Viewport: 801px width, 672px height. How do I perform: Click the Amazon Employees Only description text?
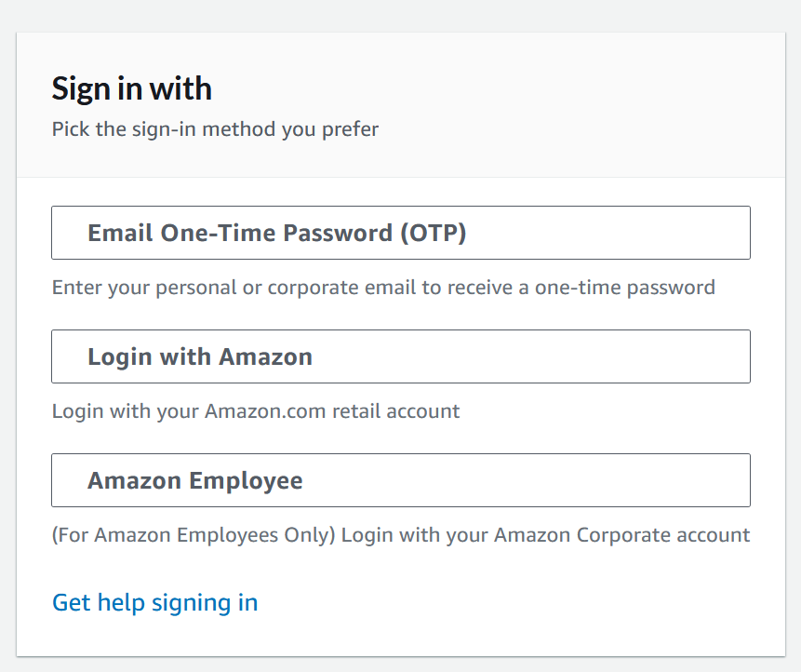400,535
